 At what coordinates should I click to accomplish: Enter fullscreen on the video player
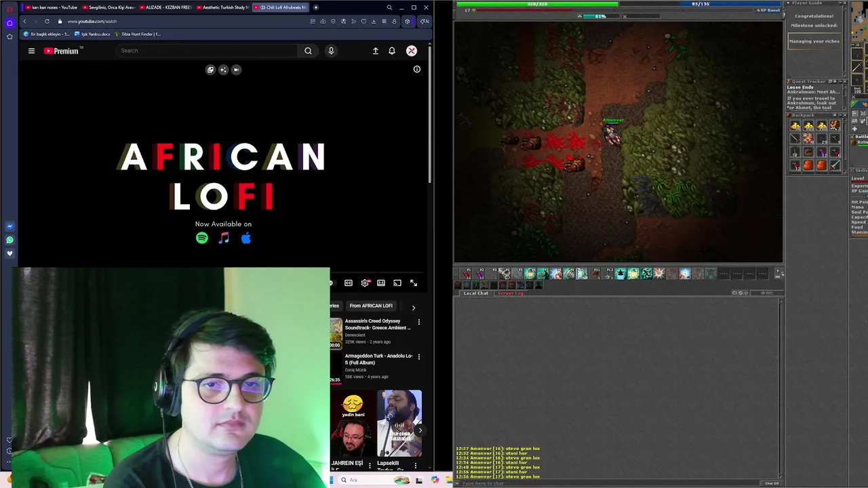coord(414,283)
